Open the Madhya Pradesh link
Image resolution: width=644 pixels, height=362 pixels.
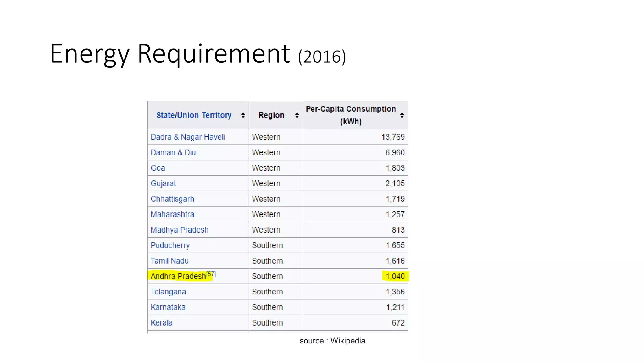[180, 230]
